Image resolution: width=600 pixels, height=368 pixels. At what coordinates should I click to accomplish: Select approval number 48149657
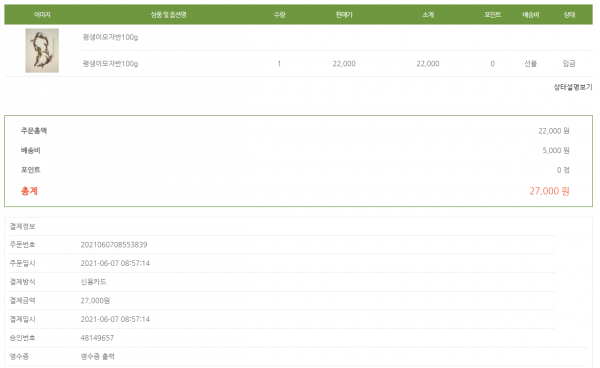(x=97, y=338)
